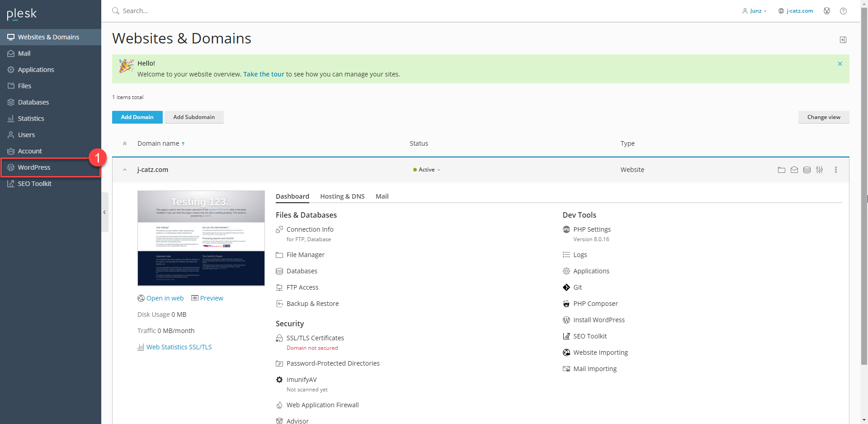Image resolution: width=868 pixels, height=424 pixels.
Task: Open Plesk Advisor icon in top bar
Action: pos(826,11)
